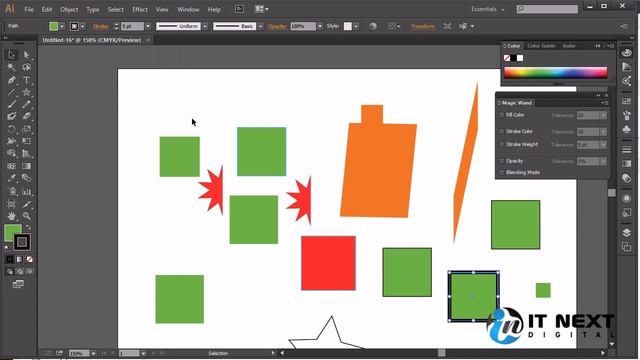Pick the Magic Wand tool in the Tools panel

(x=11, y=67)
